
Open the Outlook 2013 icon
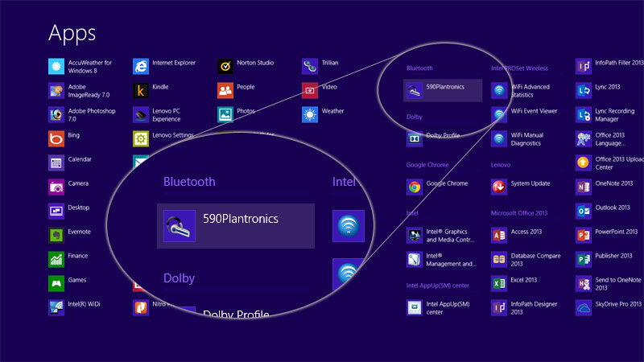(584, 212)
